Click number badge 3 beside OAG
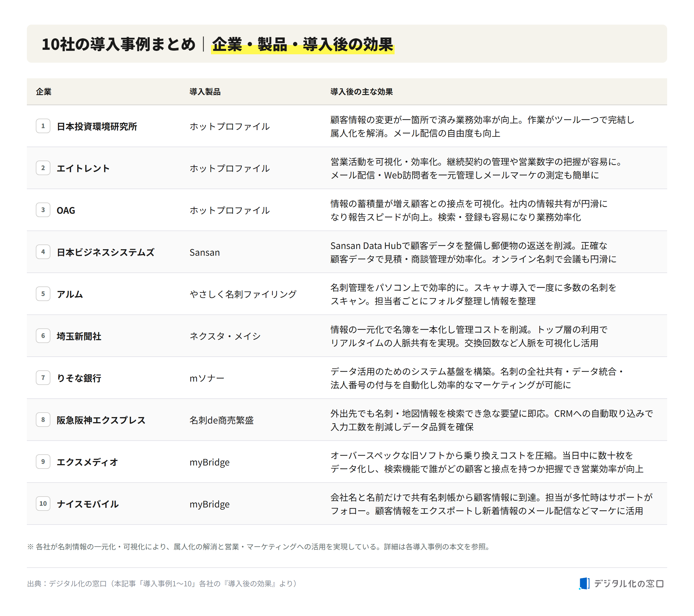 (43, 210)
